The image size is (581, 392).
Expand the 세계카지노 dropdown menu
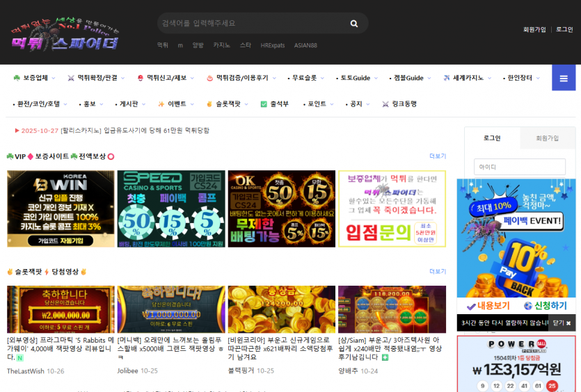(468, 78)
